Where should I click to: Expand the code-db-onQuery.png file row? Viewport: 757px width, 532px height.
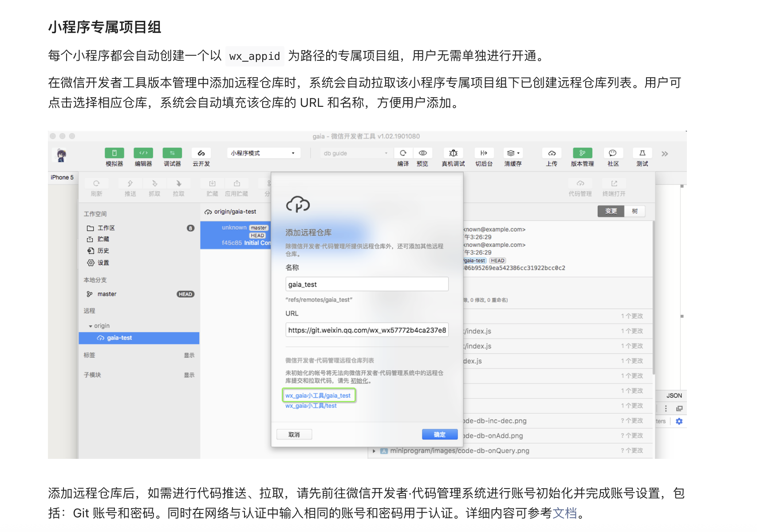(x=375, y=451)
